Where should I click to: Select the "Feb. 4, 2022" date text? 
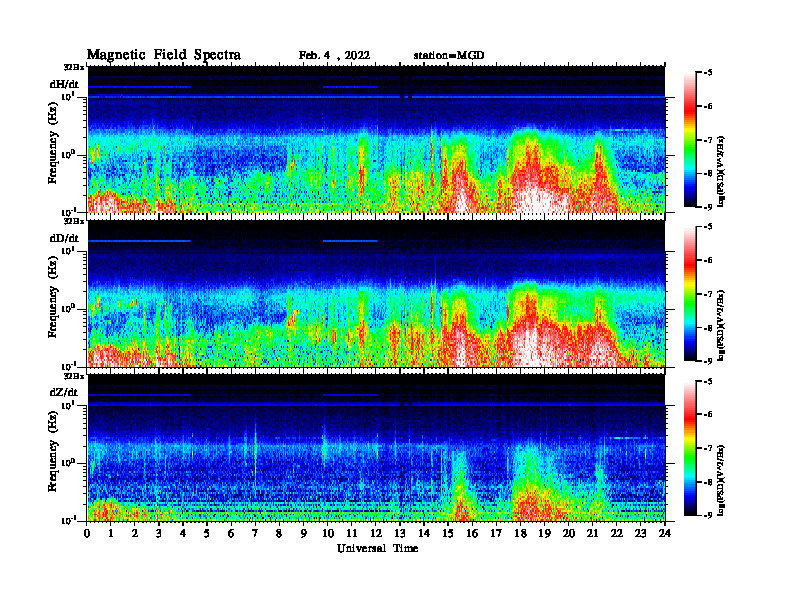click(334, 56)
